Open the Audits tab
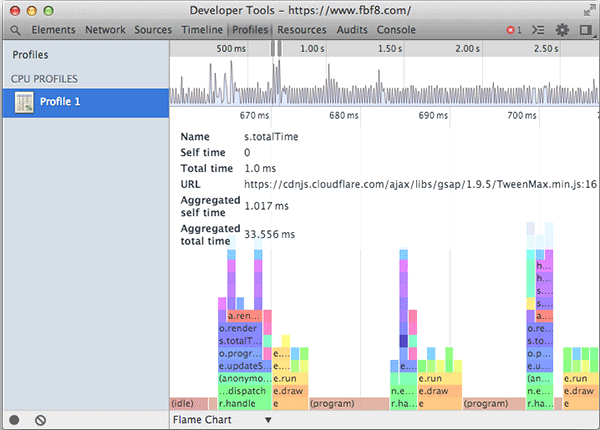Screen dimensions: 600x430 pos(351,30)
